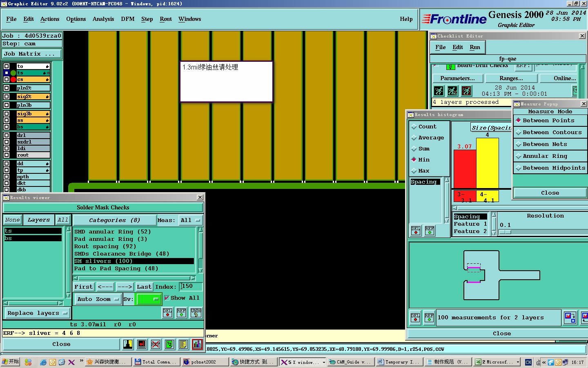Click DEL icon beside measurements count in histogram
Image resolution: width=588 pixels, height=368 pixels.
click(x=415, y=318)
